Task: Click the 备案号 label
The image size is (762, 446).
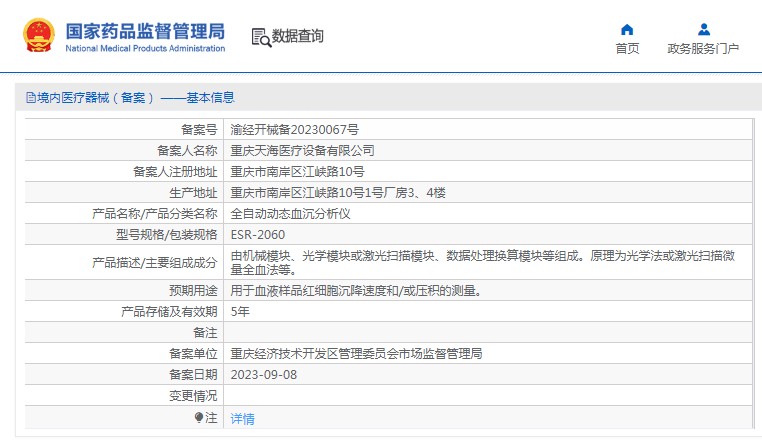Action: (199, 130)
